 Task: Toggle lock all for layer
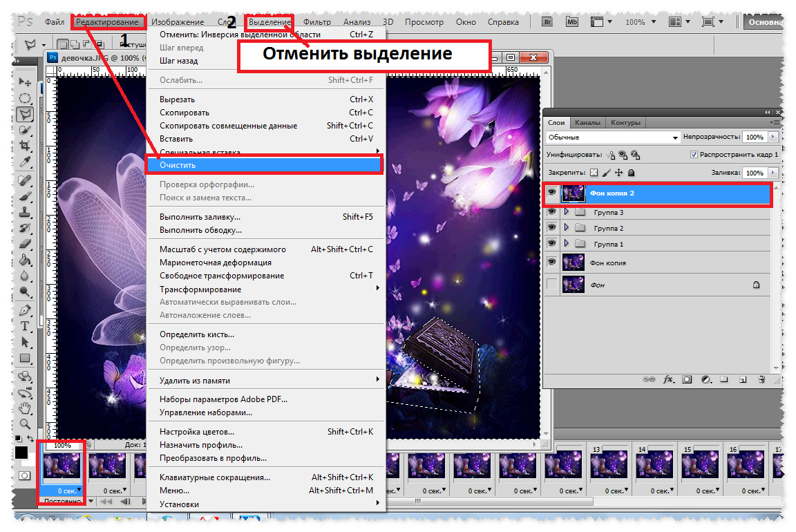pos(631,173)
